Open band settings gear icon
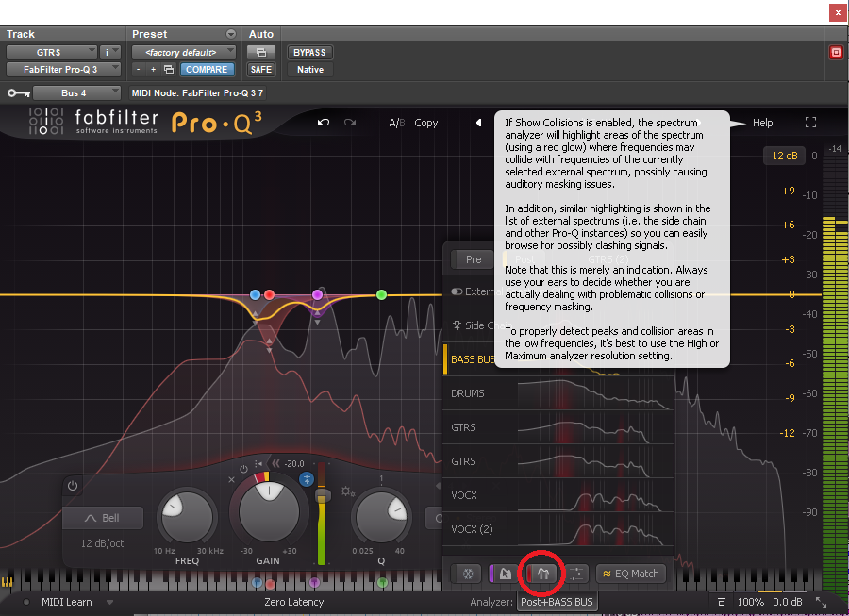Screen dimensions: 849x616 [347, 491]
